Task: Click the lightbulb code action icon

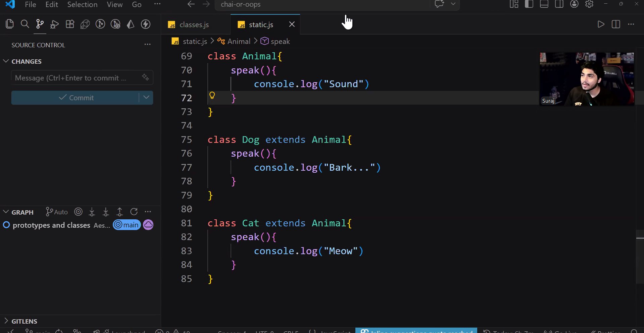Action: (212, 96)
